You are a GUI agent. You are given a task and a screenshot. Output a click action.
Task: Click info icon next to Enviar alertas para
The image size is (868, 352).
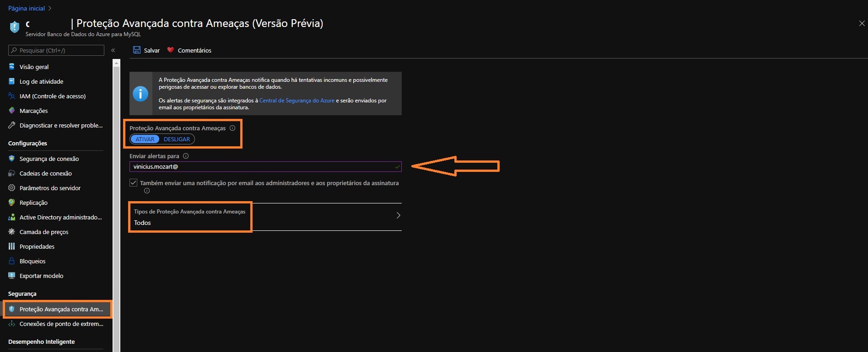coord(186,156)
